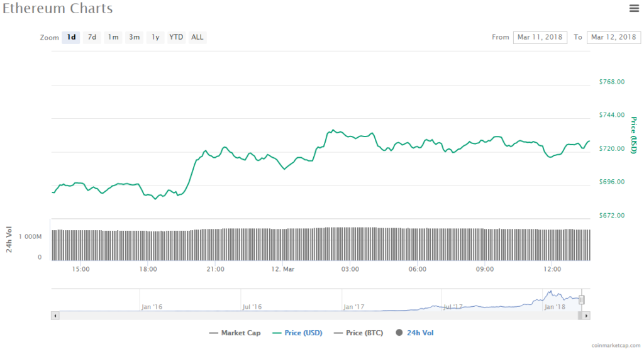This screenshot has height=349, width=644.
Task: Select the 1d zoom range
Action: coord(72,37)
